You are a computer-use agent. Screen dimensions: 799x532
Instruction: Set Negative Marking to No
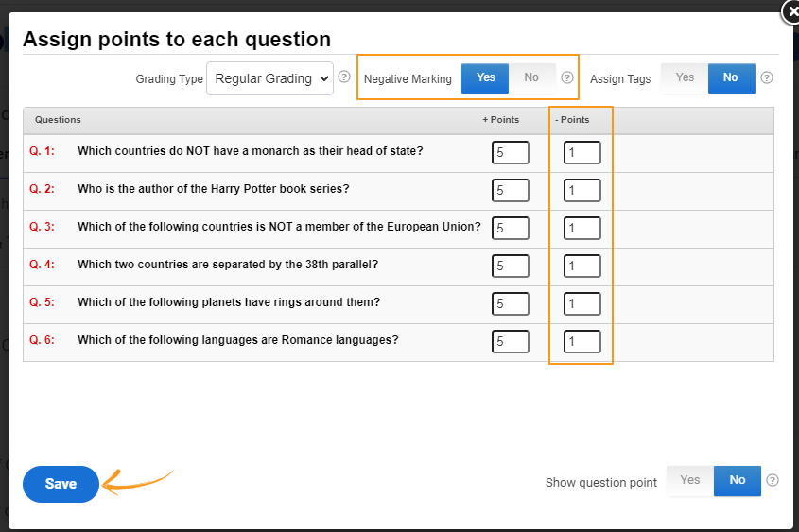531,78
